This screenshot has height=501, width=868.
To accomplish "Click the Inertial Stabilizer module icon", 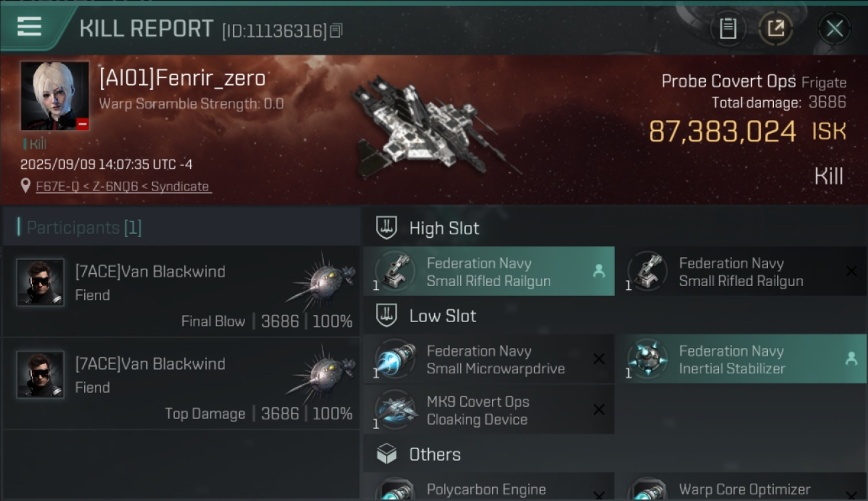I will tap(648, 359).
